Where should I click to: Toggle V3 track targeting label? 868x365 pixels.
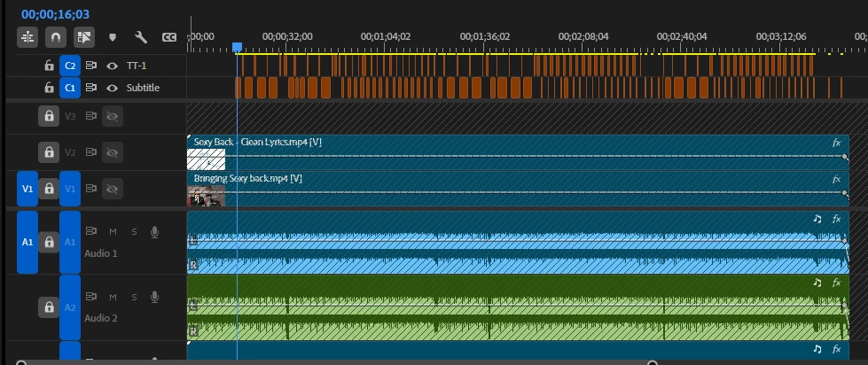tap(70, 116)
